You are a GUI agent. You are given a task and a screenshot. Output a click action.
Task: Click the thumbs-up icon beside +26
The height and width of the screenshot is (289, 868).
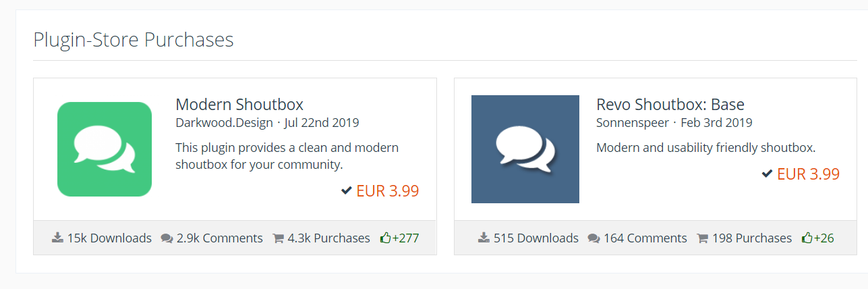pyautogui.click(x=807, y=238)
